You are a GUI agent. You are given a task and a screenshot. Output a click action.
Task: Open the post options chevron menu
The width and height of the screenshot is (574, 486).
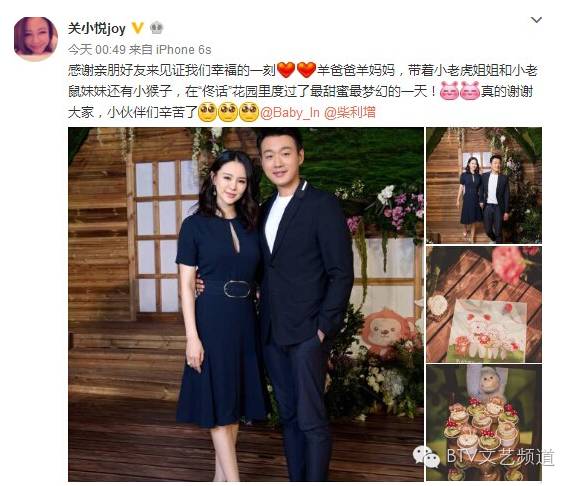pyautogui.click(x=536, y=20)
